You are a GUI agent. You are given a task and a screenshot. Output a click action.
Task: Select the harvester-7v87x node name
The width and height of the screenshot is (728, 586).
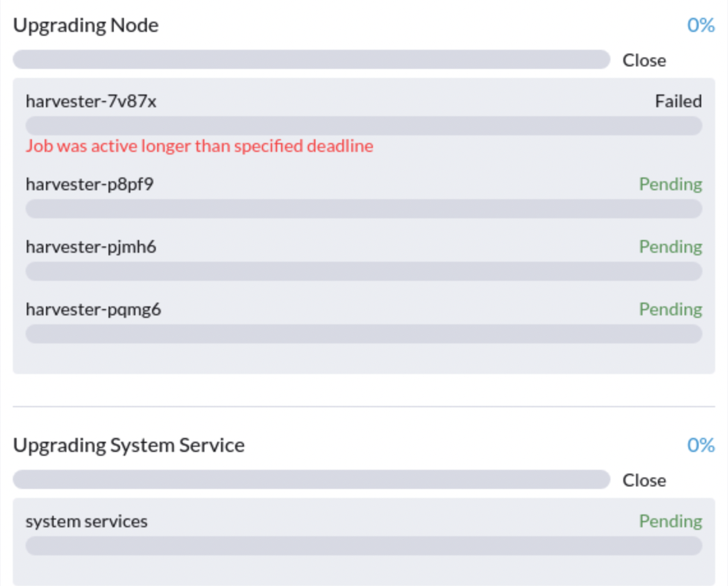91,101
